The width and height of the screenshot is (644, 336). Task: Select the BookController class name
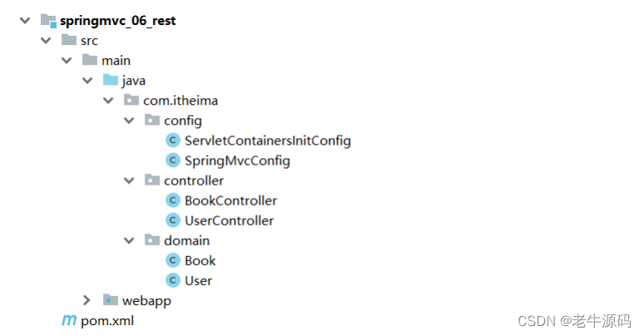tap(231, 200)
